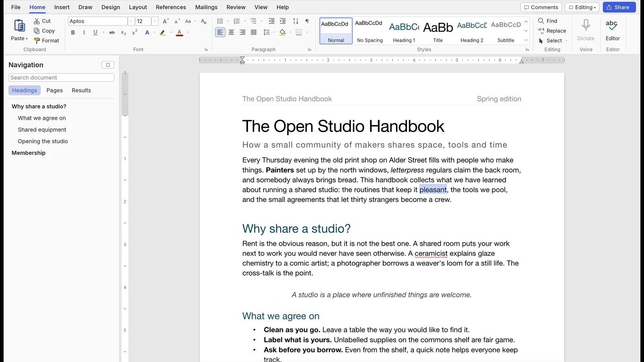Click the Search document field
Screen dimensions: 644x362
pyautogui.click(x=61, y=78)
